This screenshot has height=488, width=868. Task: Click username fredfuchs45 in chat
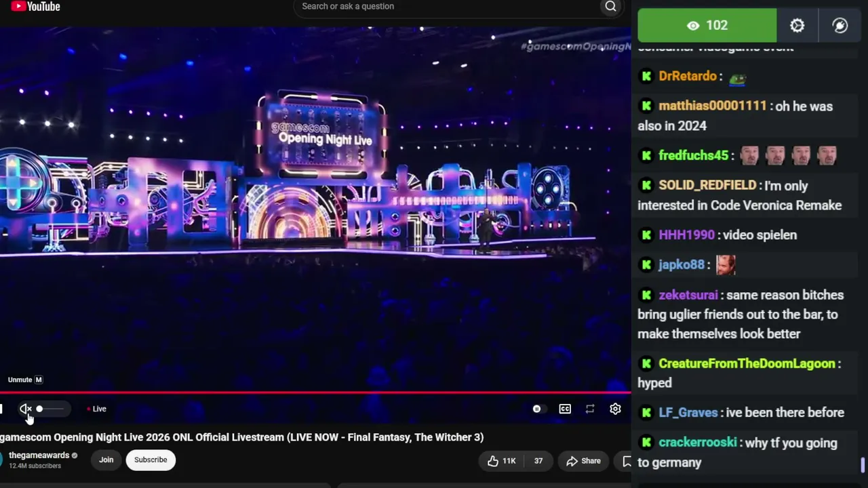click(x=693, y=155)
